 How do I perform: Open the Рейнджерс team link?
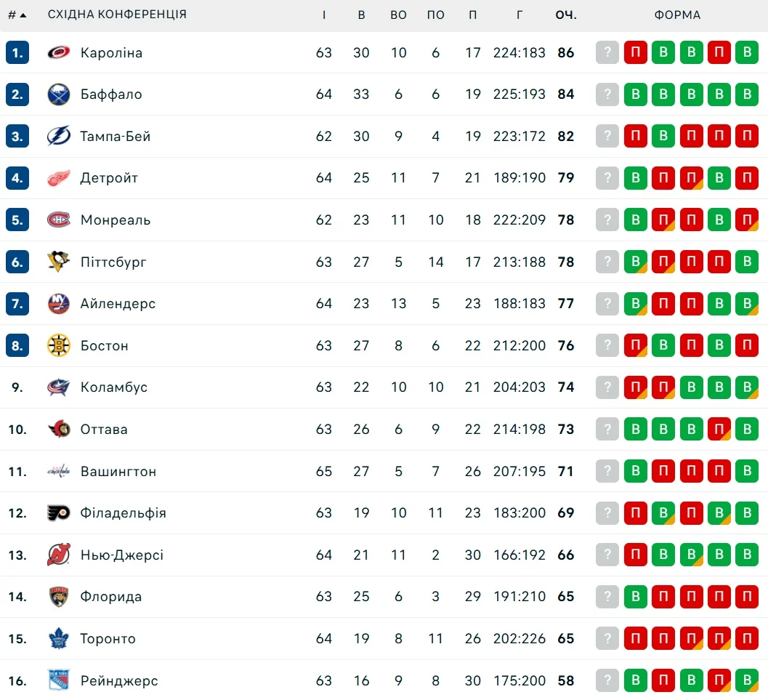point(119,681)
